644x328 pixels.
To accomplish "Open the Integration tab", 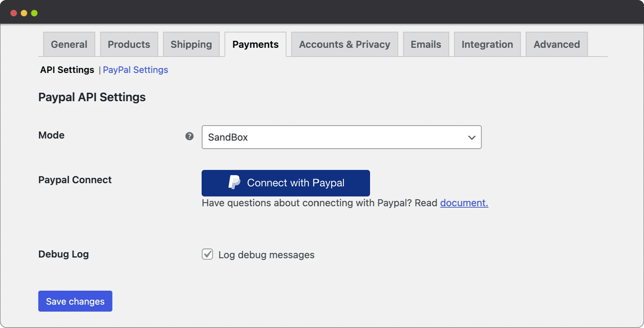I will tap(487, 44).
